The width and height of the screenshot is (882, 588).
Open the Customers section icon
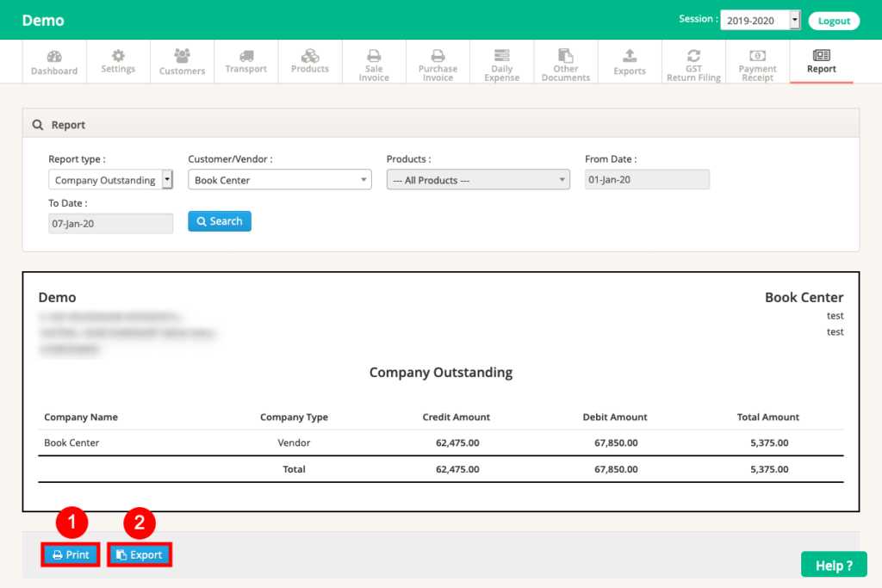tap(182, 60)
